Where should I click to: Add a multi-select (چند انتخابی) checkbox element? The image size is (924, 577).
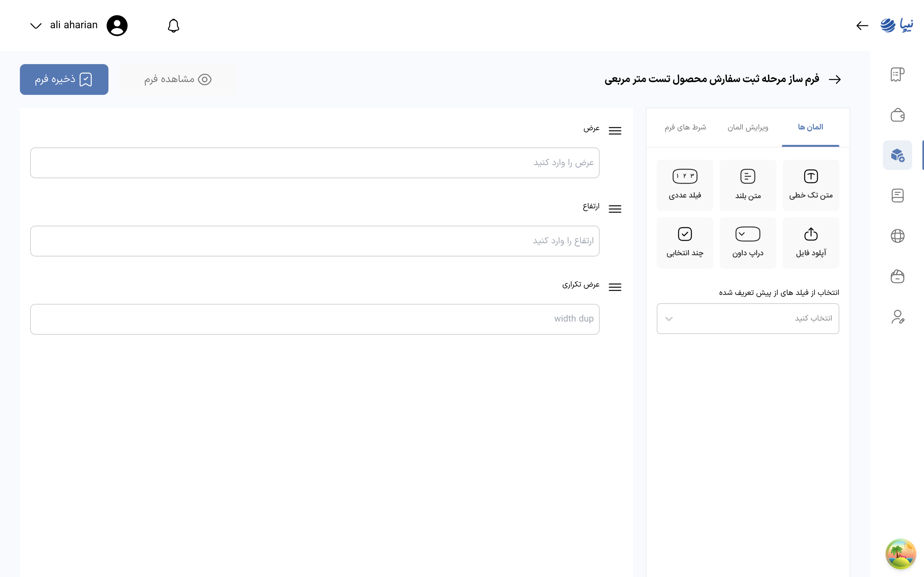pyautogui.click(x=685, y=243)
